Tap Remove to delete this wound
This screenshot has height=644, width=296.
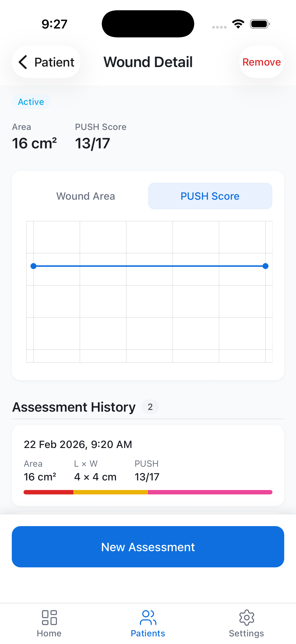click(262, 62)
